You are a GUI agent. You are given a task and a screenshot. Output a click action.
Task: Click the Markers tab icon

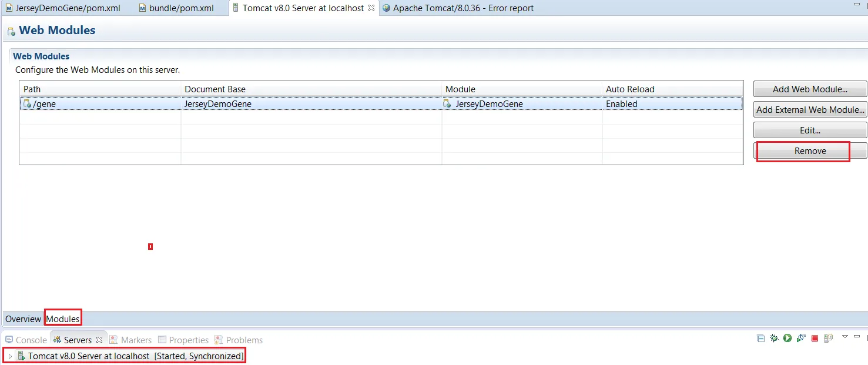(x=114, y=340)
